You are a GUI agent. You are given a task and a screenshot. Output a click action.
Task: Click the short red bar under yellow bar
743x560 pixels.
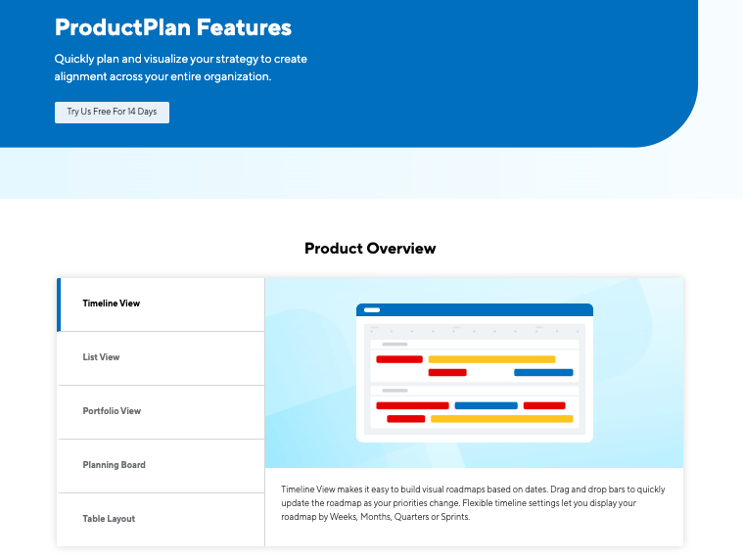[x=447, y=372]
